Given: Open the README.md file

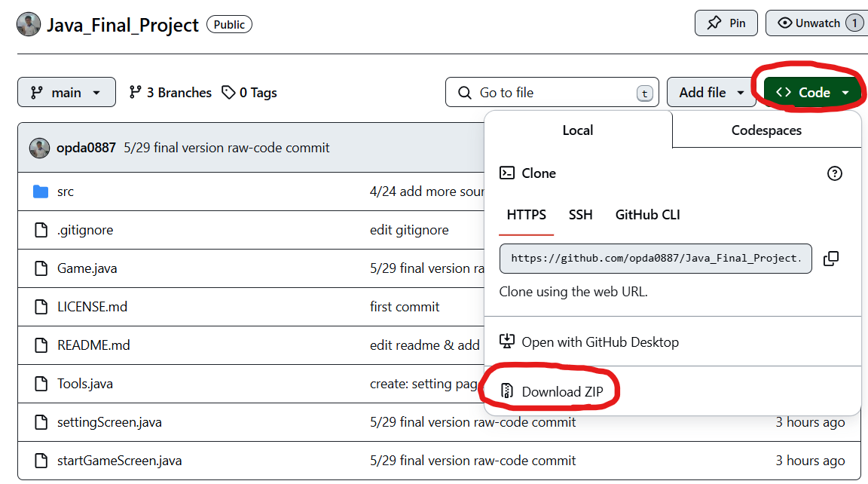Looking at the screenshot, I should (93, 345).
